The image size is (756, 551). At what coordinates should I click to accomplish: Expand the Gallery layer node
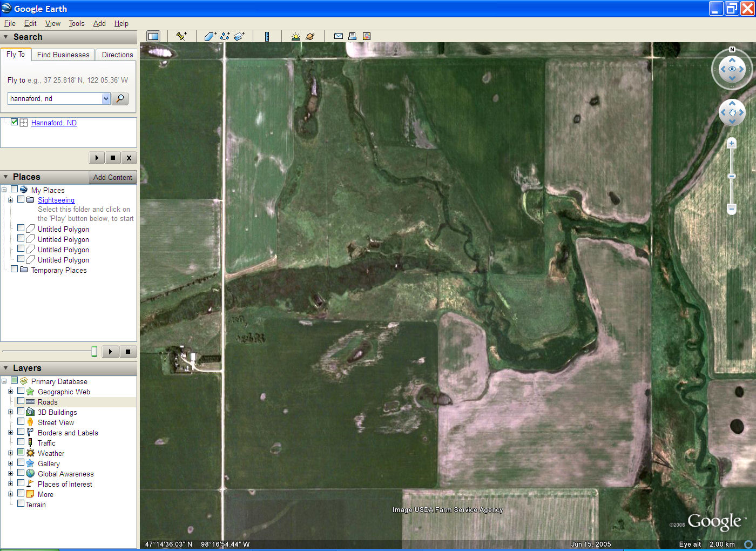pos(10,463)
